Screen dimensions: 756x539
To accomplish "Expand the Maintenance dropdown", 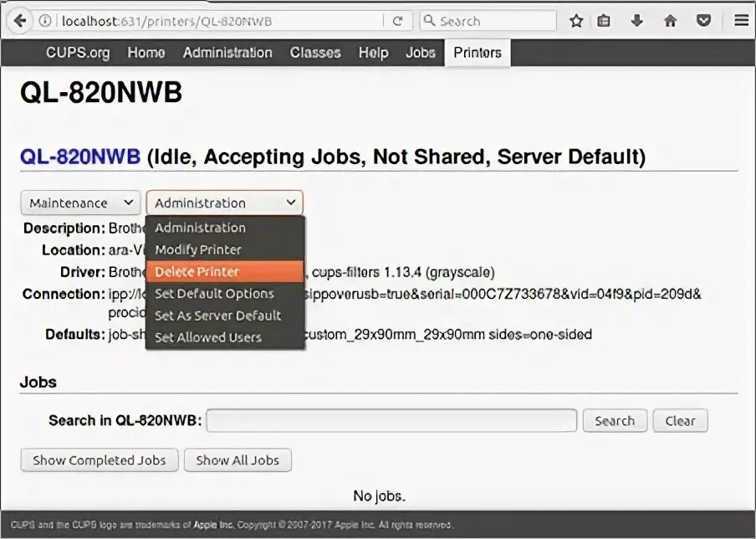I will [x=80, y=203].
